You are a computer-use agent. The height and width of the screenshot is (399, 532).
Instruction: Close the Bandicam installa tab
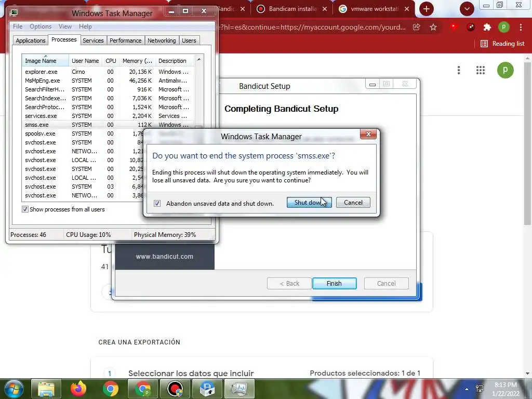pyautogui.click(x=325, y=9)
